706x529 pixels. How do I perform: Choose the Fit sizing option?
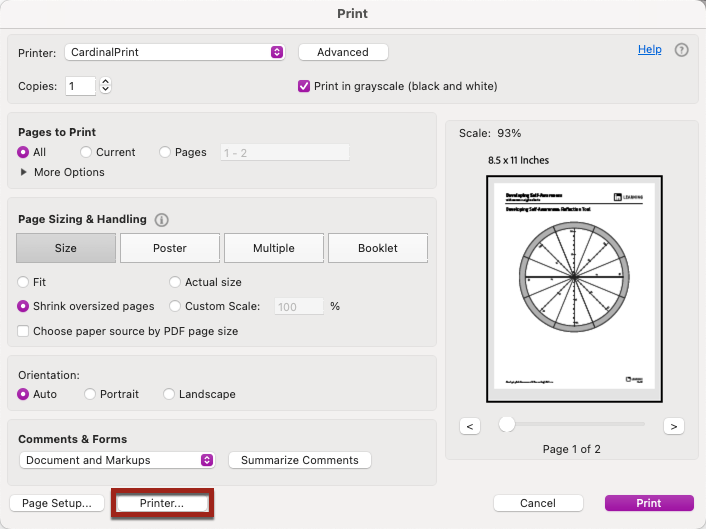pos(23,282)
